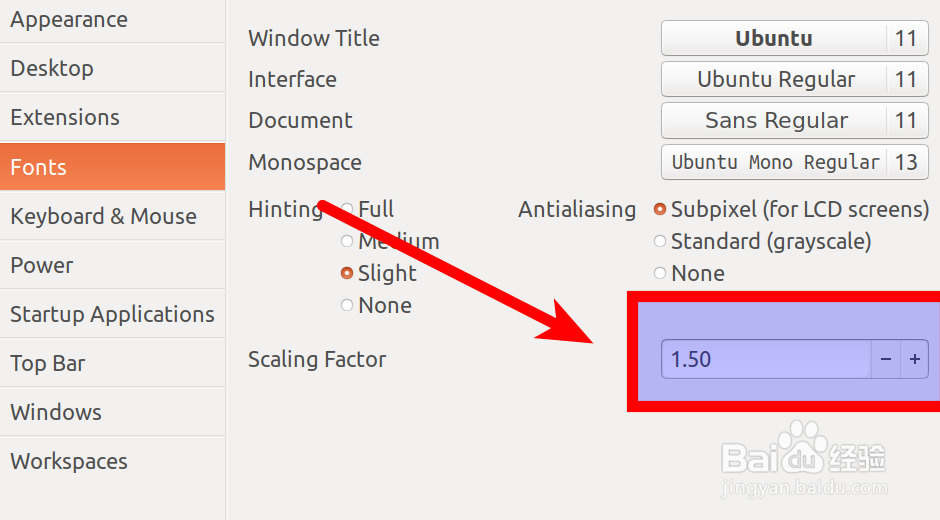Go to Extensions in sidebar

click(113, 117)
